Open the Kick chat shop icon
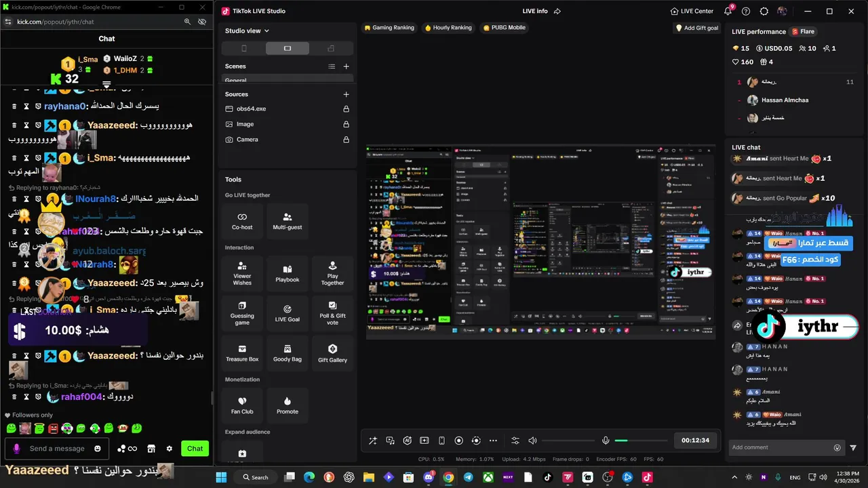Screen dimensions: 868x488 pos(151,449)
